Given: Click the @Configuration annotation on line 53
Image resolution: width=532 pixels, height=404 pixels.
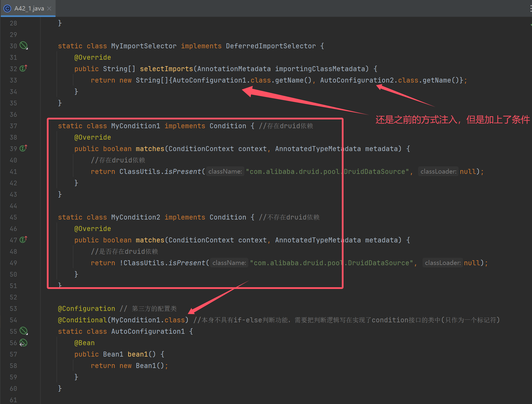Looking at the screenshot, I should point(86,309).
